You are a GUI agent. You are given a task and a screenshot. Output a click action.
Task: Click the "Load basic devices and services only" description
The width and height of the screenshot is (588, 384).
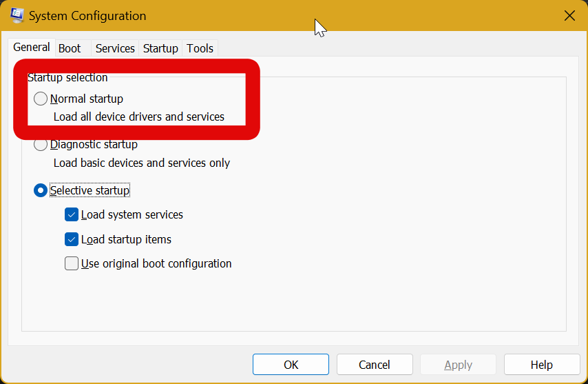coord(142,163)
